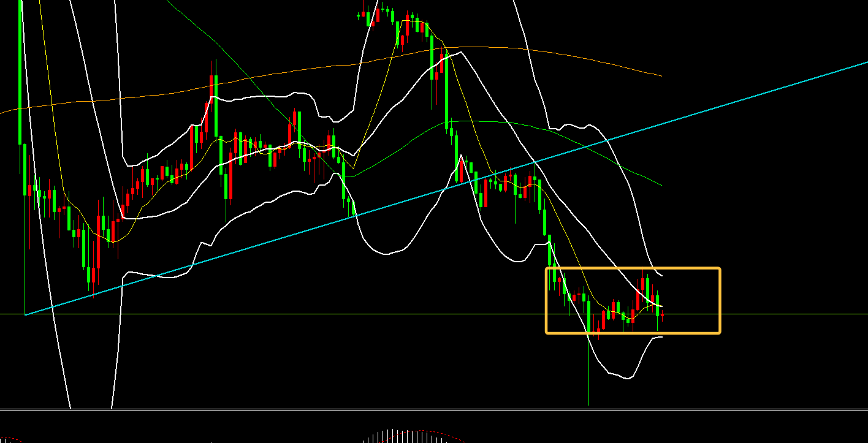This screenshot has width=868, height=443.
Task: Select the tall green candle at far left
Action: pyautogui.click(x=20, y=74)
